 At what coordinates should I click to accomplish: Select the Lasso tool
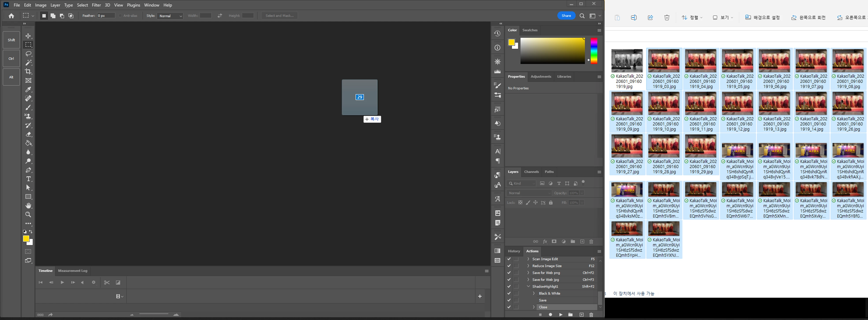pyautogui.click(x=28, y=53)
